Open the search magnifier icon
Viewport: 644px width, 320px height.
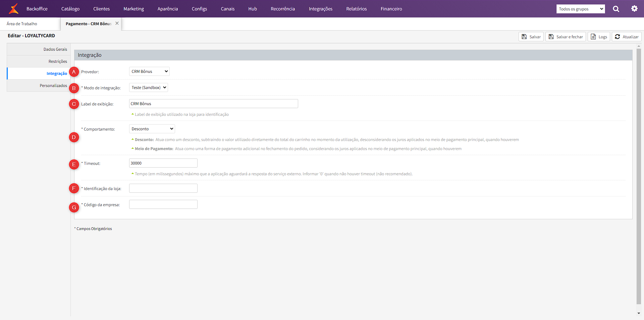tap(616, 9)
